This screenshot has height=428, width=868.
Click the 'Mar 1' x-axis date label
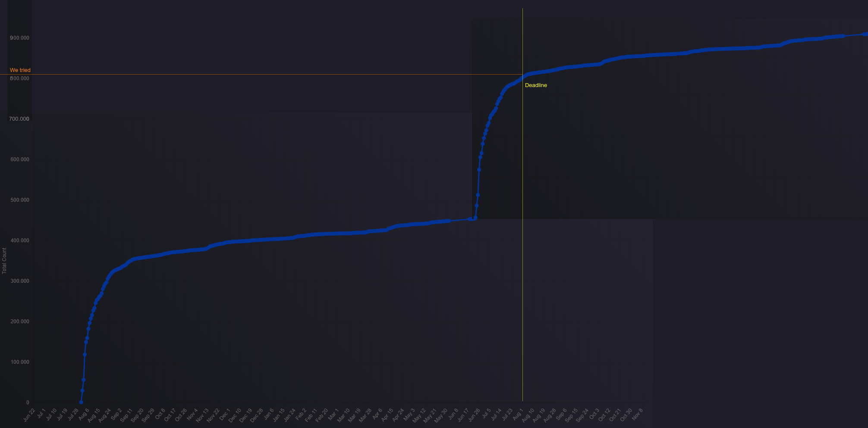[x=333, y=414]
